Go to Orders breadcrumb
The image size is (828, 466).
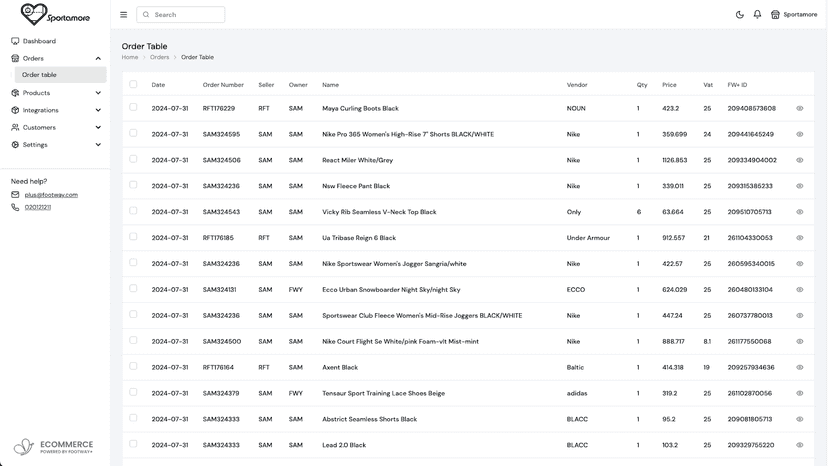point(159,58)
